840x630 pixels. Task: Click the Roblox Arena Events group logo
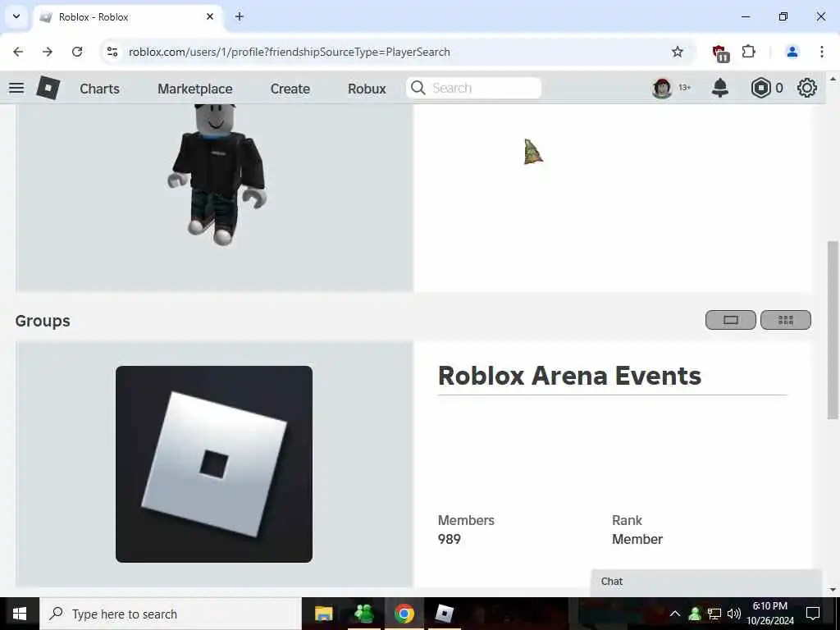pos(214,464)
